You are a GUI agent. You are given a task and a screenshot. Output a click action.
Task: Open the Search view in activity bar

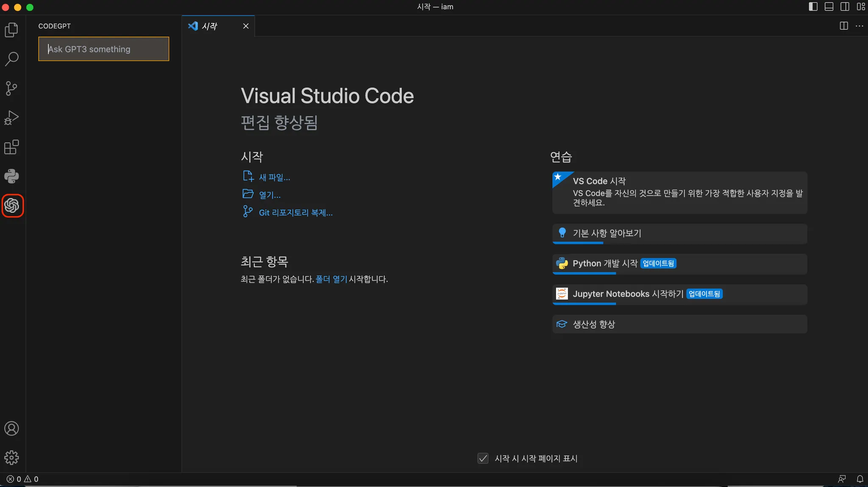11,59
